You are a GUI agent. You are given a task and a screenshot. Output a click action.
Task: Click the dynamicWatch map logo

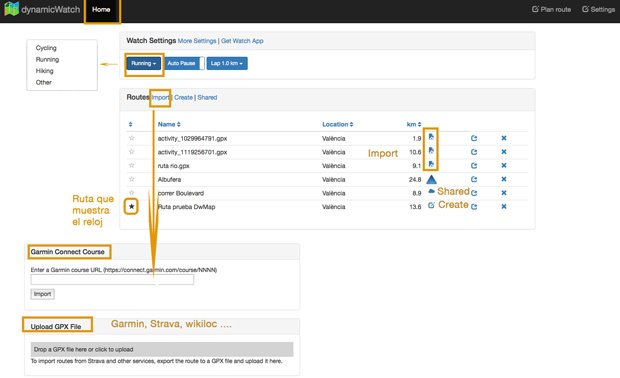pos(11,9)
